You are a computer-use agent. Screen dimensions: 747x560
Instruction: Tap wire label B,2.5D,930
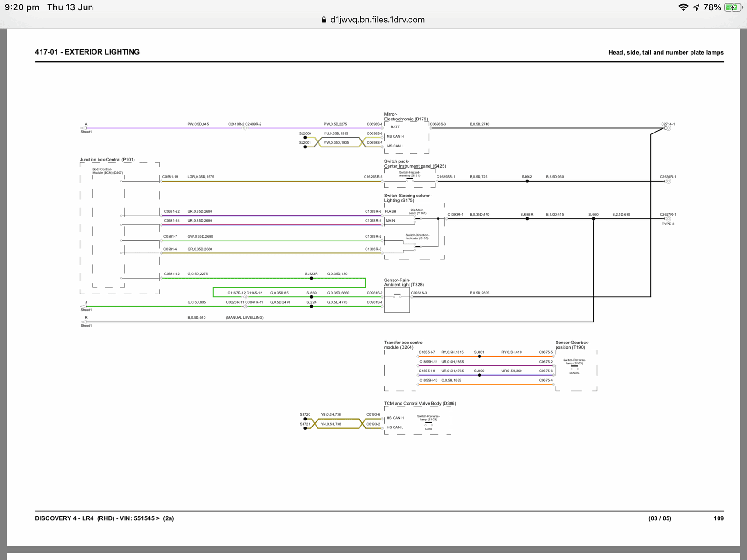[555, 177]
